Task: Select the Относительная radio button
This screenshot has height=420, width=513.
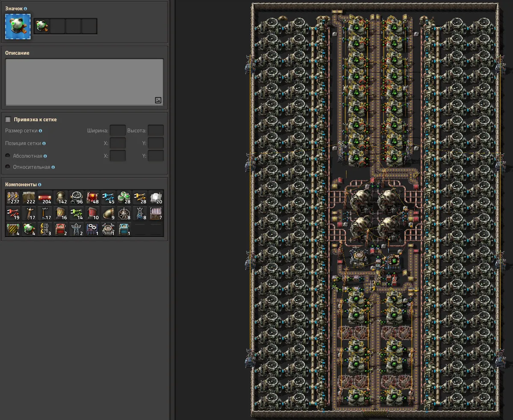Action: 8,167
